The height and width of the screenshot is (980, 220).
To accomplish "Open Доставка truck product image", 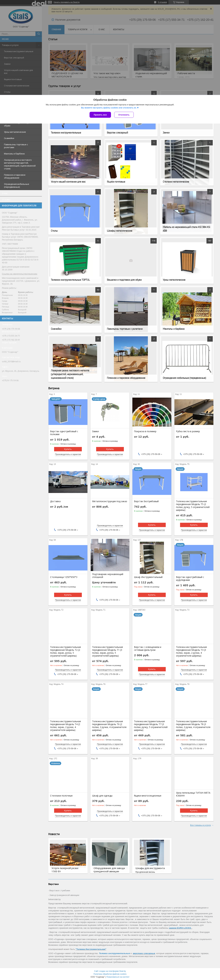I will 68,482.
